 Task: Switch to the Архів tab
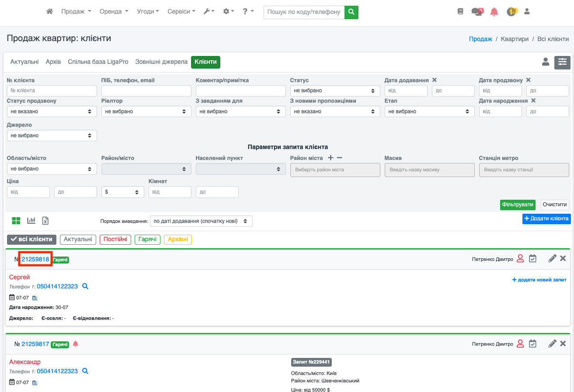53,62
